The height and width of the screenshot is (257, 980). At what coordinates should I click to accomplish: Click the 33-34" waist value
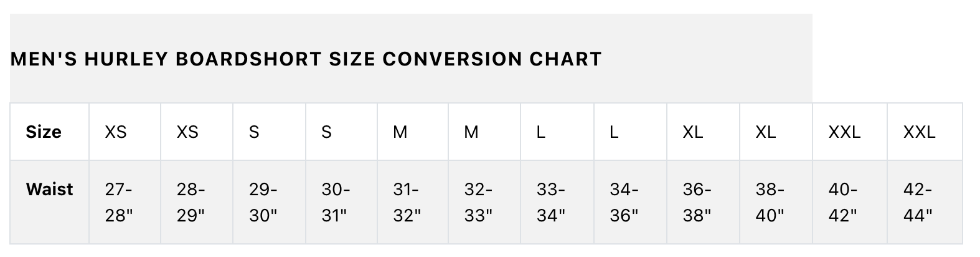click(x=557, y=202)
